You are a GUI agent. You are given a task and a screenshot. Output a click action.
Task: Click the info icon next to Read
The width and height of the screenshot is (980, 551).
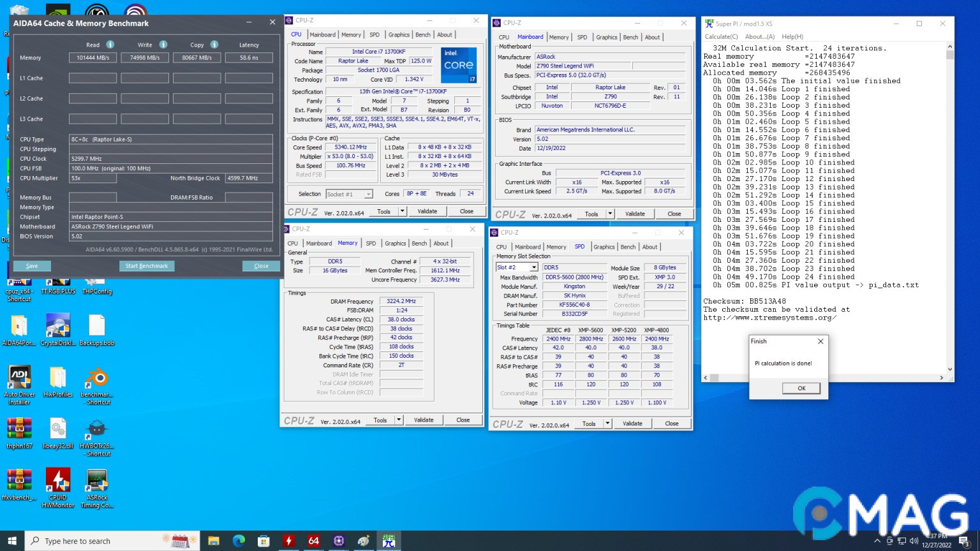110,45
